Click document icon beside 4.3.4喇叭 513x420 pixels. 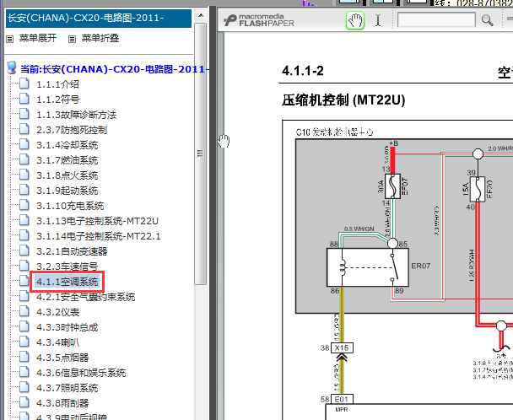pos(24,342)
